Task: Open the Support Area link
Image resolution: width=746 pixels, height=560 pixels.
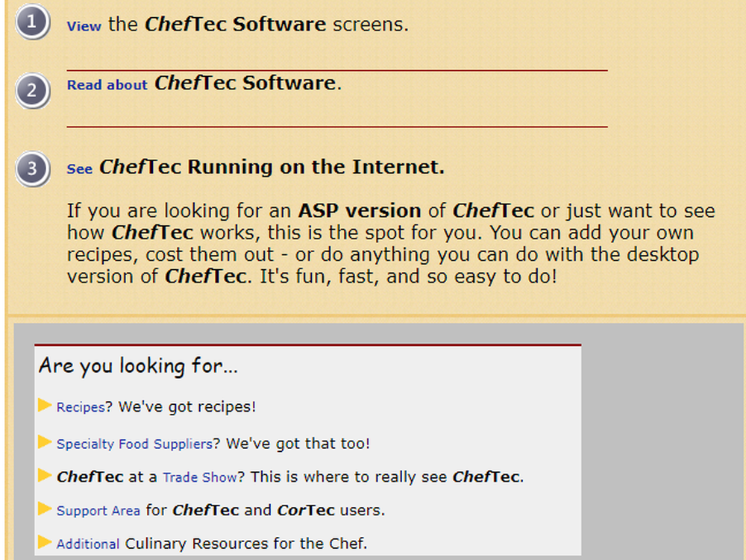Action: coord(98,511)
